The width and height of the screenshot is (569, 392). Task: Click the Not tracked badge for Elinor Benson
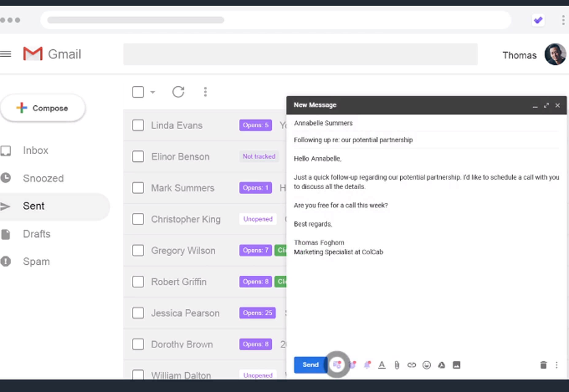tap(259, 156)
